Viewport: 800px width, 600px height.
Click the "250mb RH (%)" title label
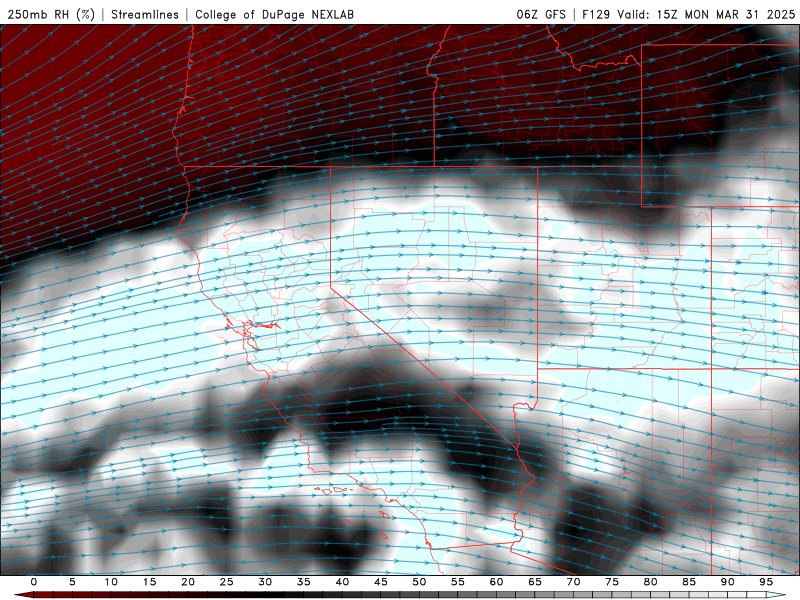click(52, 14)
